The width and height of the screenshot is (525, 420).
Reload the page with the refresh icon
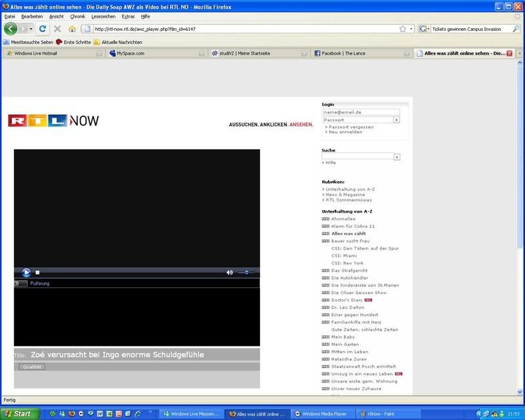43,29
